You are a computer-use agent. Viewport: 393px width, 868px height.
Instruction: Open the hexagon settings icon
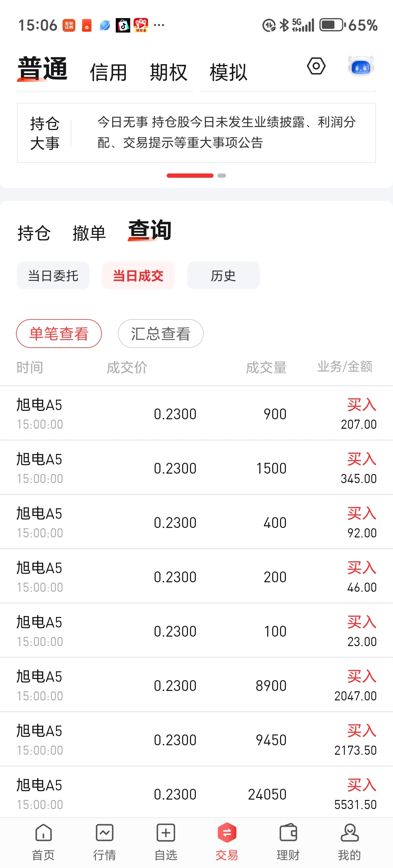point(316,66)
